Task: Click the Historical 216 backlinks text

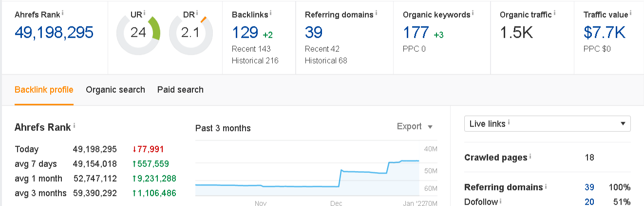Action: (x=255, y=61)
